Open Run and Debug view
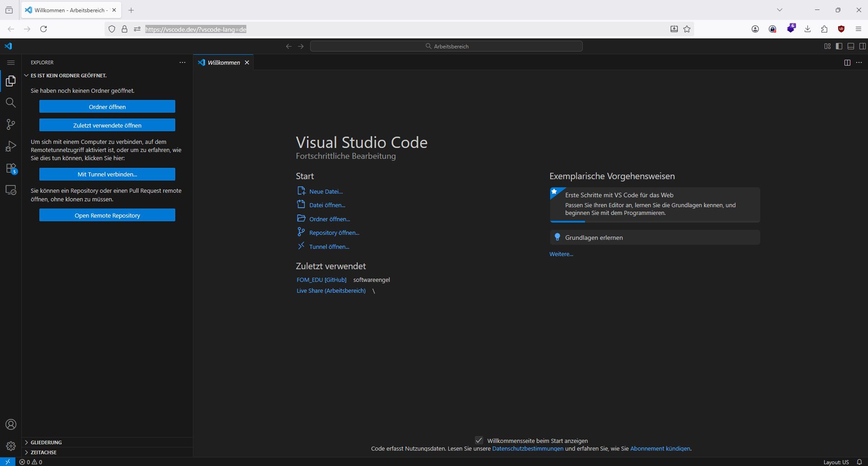868x466 pixels. tap(10, 146)
